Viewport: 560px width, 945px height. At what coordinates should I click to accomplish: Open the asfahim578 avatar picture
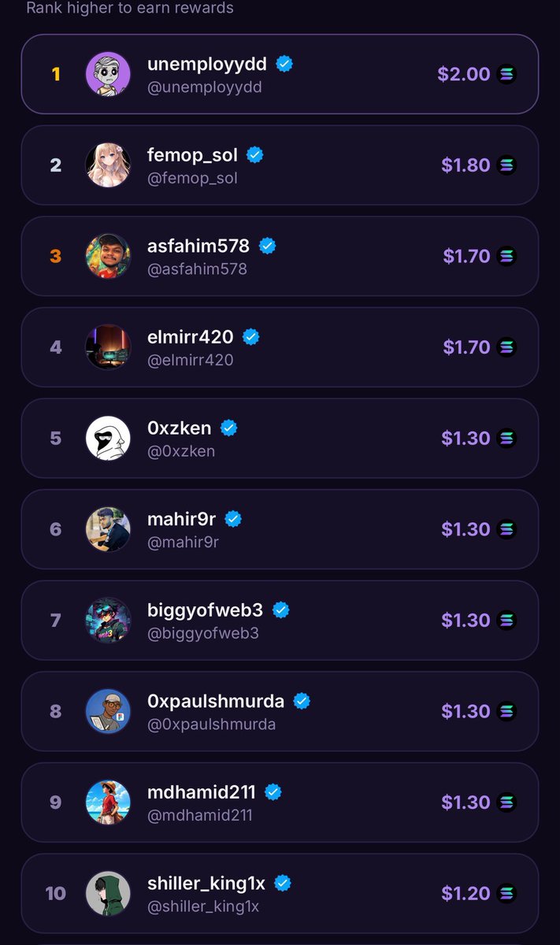tap(108, 256)
